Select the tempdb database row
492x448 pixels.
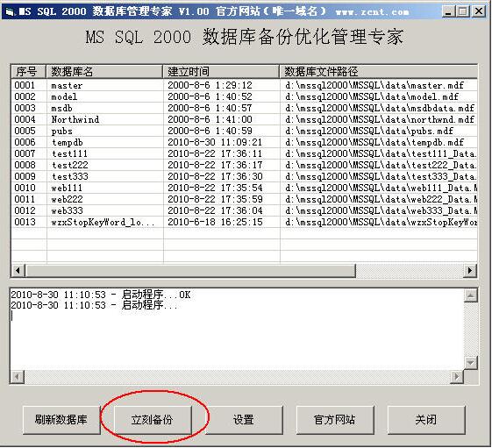(x=244, y=142)
